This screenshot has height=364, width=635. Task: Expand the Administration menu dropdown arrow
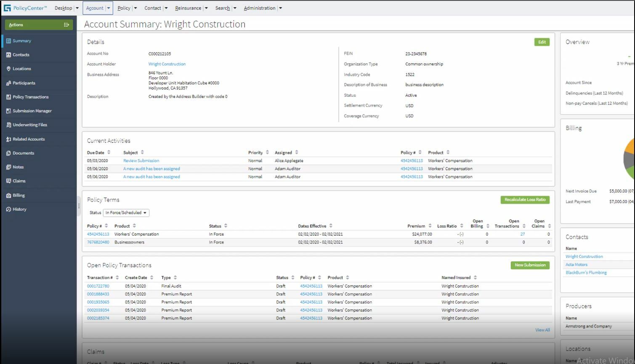coord(280,8)
